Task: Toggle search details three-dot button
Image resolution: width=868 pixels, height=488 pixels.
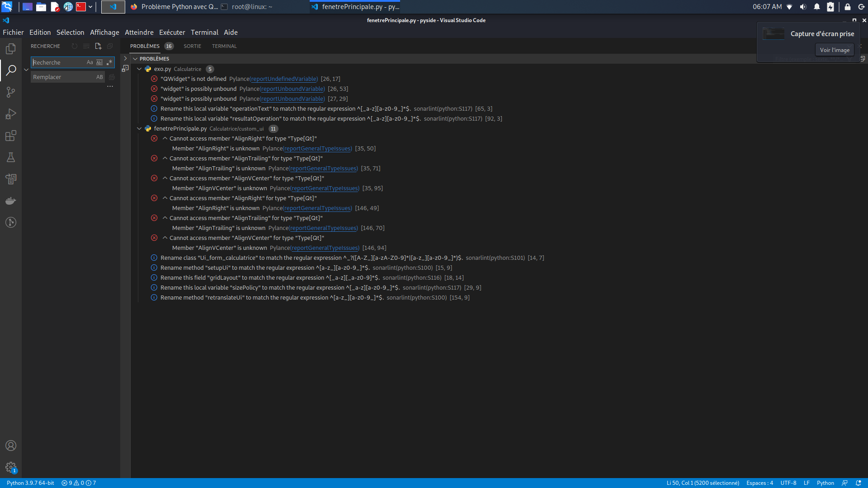Action: [x=110, y=86]
